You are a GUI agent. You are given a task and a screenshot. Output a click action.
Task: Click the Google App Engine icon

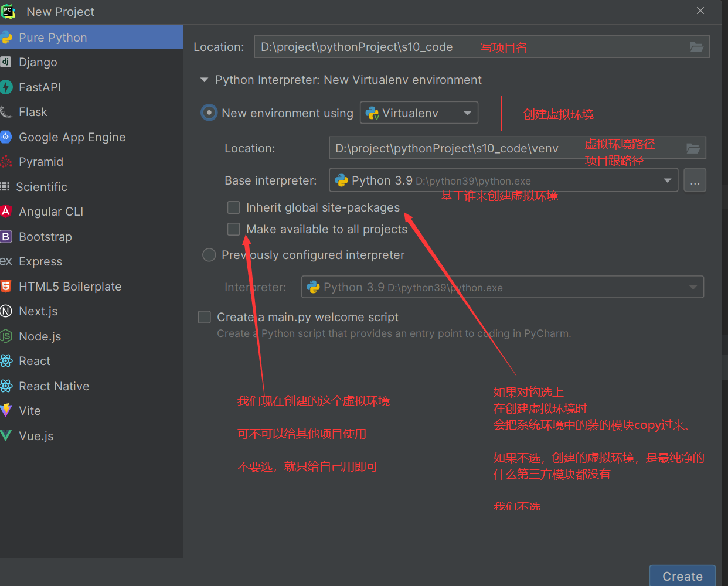pyautogui.click(x=6, y=137)
